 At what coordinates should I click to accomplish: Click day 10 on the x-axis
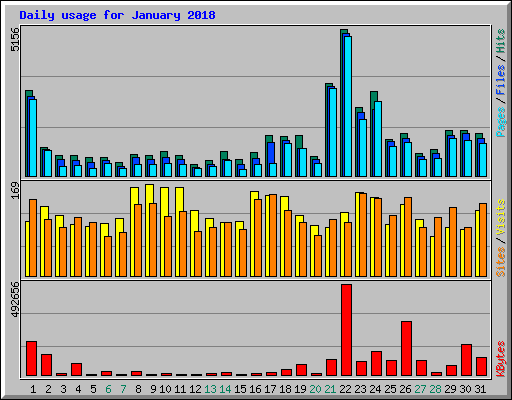coord(165,389)
